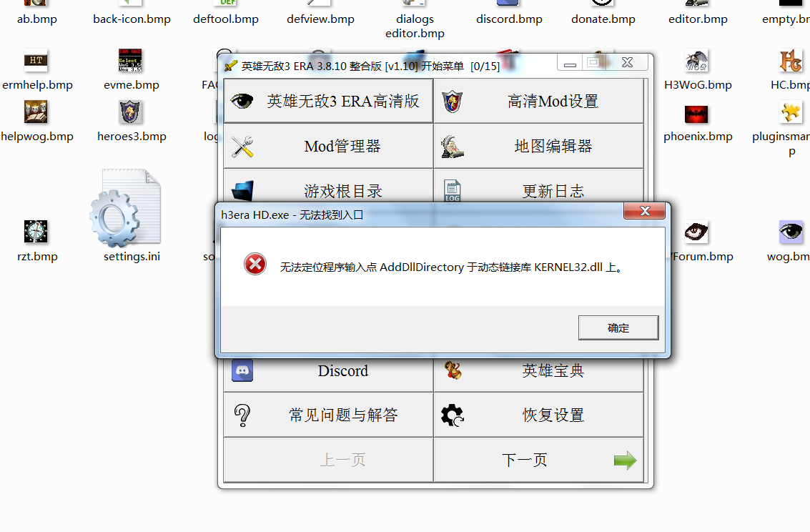This screenshot has height=532, width=810.
Task: Click the eye icon for 英雄无敌3 ERA高清版
Action: point(241,101)
